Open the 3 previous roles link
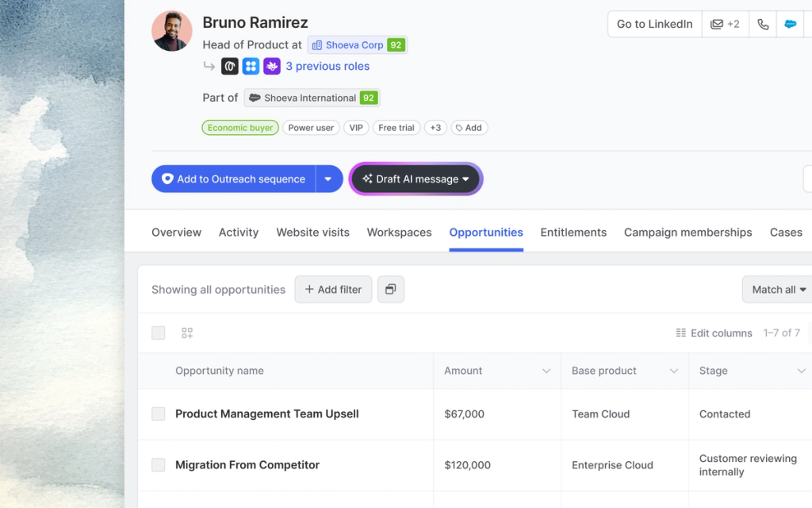Viewport: 812px width, 508px height. point(328,66)
